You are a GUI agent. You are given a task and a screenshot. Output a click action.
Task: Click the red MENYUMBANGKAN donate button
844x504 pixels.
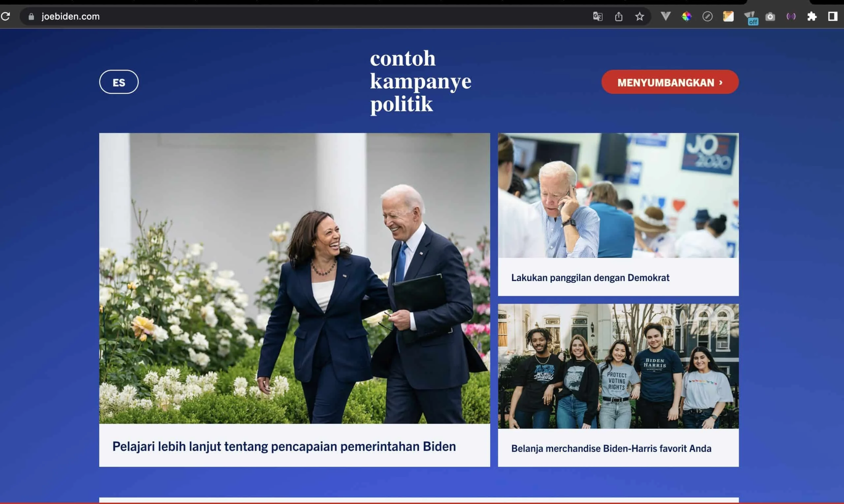[x=670, y=82]
